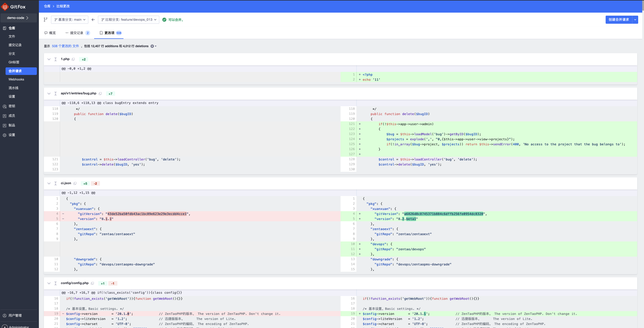
Task: Open Webhooks in the sidebar
Action: coord(16,79)
